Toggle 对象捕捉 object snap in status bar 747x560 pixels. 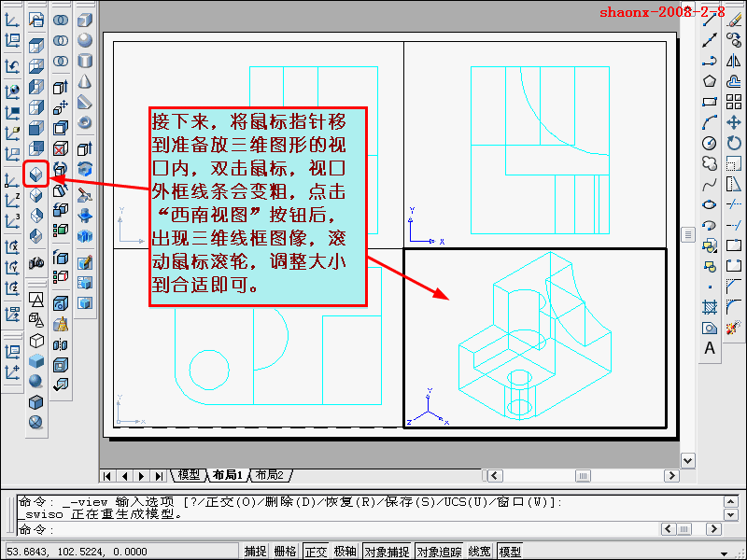[387, 552]
